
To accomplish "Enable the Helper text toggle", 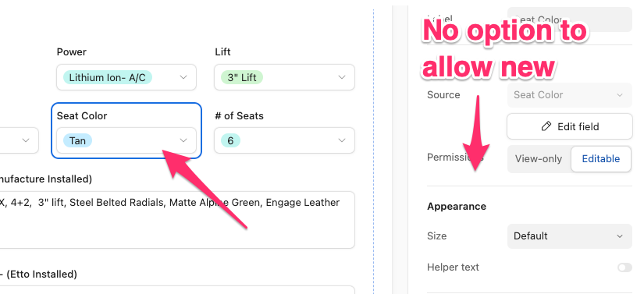I will (624, 267).
